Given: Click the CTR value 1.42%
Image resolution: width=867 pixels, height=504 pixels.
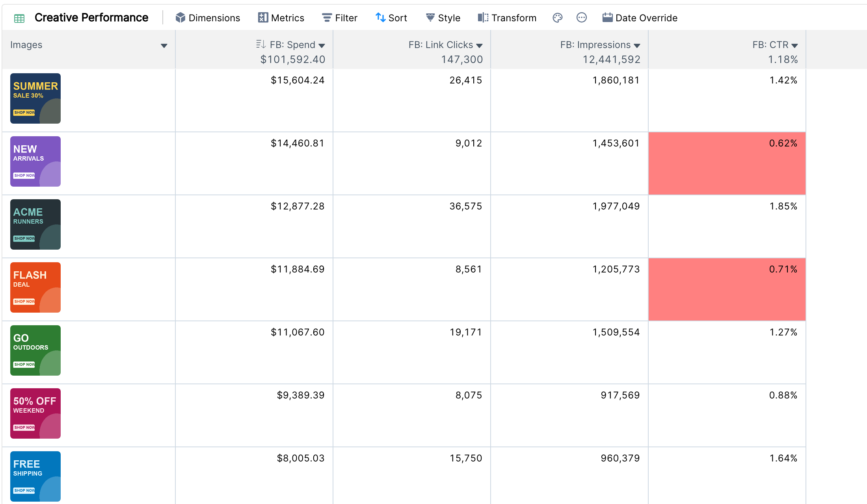Looking at the screenshot, I should coord(783,80).
